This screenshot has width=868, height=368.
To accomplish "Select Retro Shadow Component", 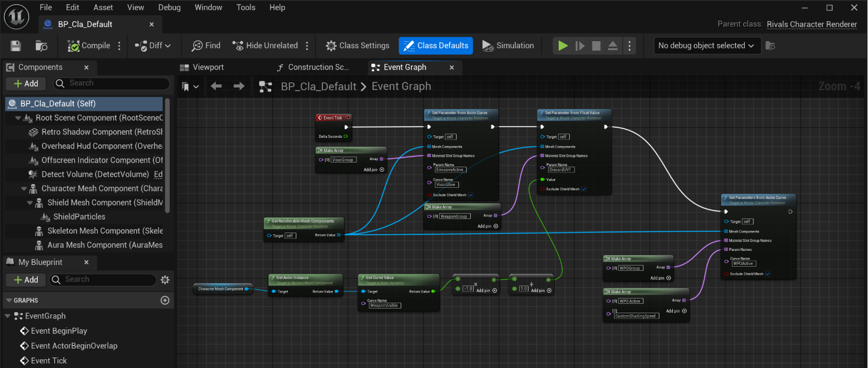I will tap(95, 132).
